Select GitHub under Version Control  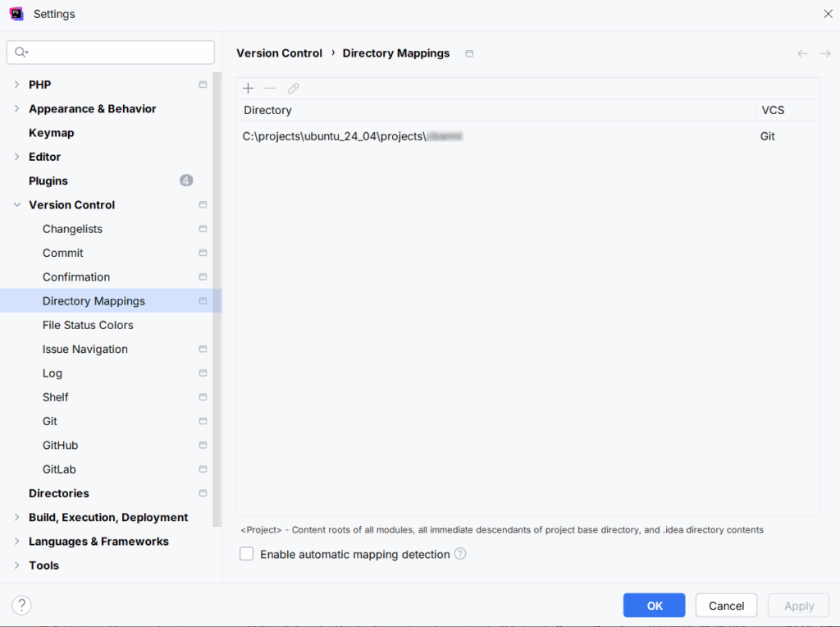pyautogui.click(x=60, y=446)
